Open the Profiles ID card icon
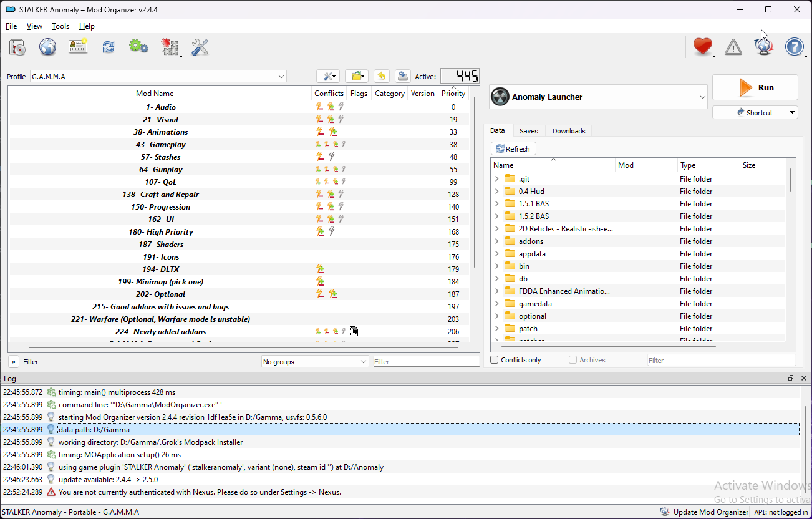 coord(78,47)
